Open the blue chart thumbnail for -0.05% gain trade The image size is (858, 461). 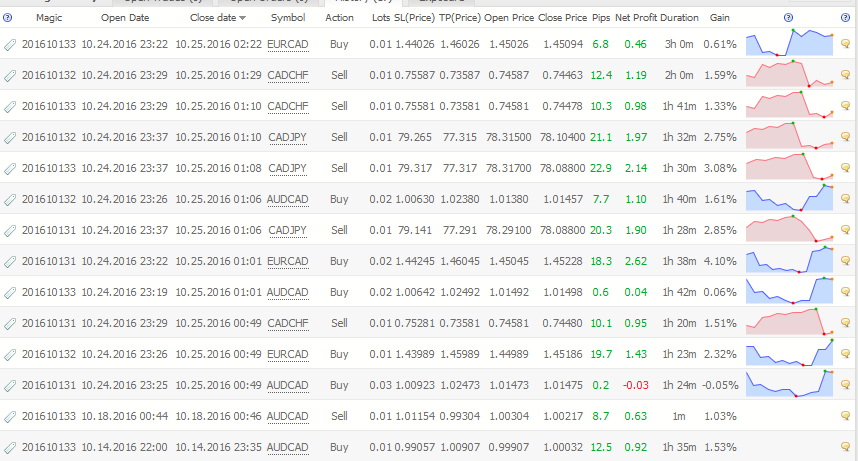click(x=789, y=384)
